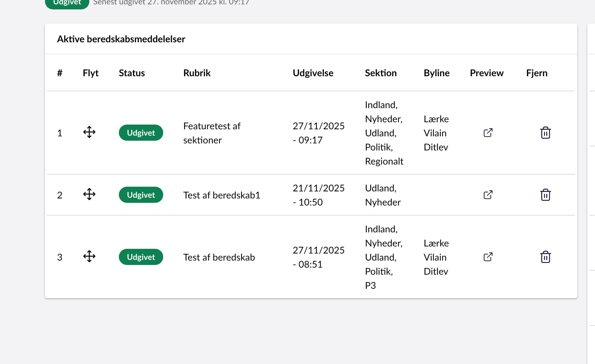Screen dimensions: 595x364
Task: Click the move handle for Test af beredskab1
Action: 89,194
